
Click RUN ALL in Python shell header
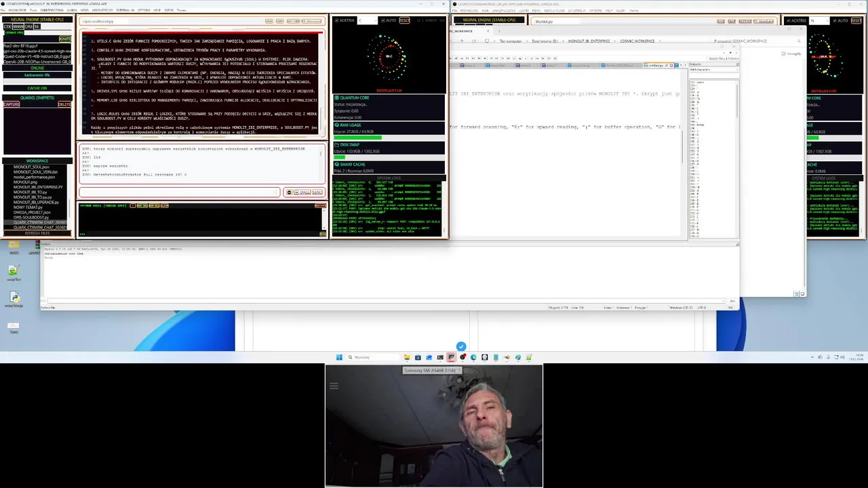[x=154, y=205]
